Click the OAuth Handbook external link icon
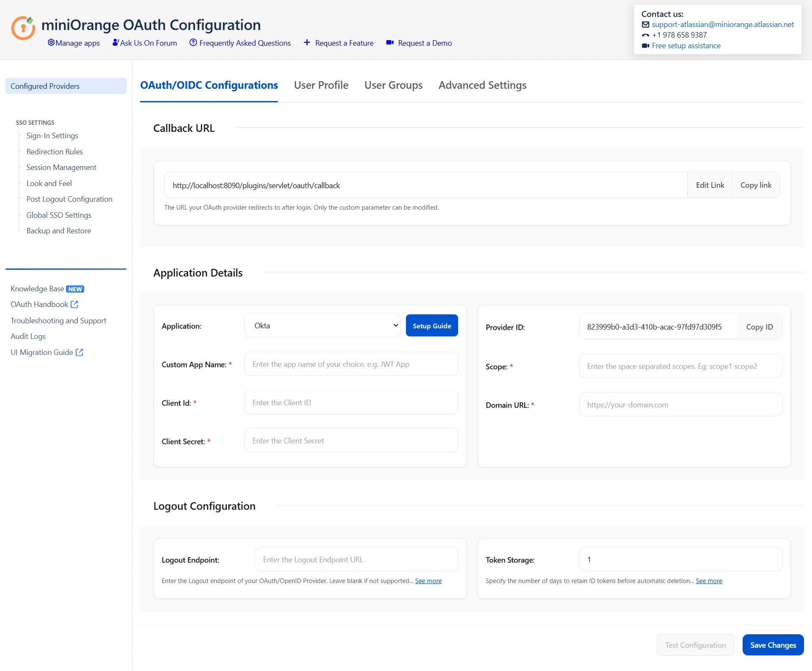 74,304
